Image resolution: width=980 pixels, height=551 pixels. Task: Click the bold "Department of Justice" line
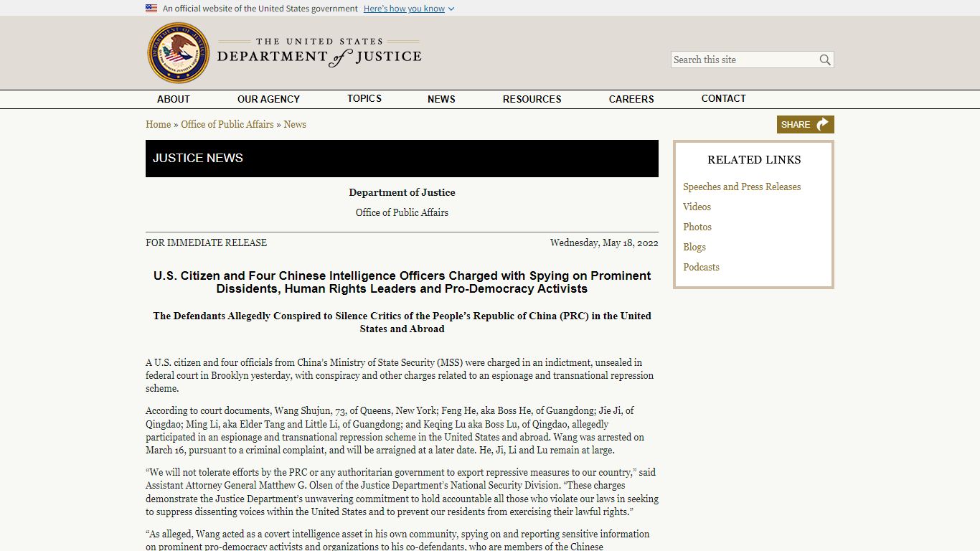[x=402, y=192]
